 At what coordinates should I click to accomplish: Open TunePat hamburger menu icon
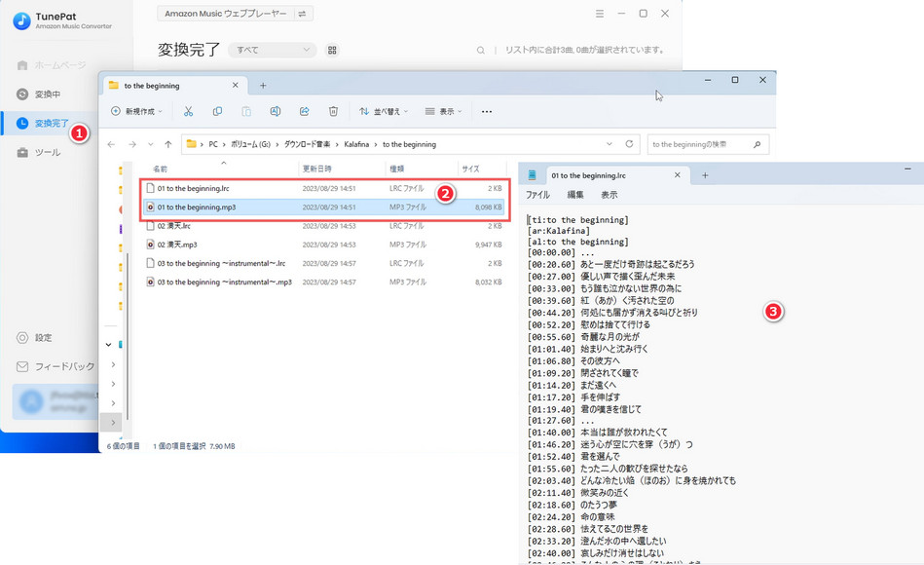(600, 14)
